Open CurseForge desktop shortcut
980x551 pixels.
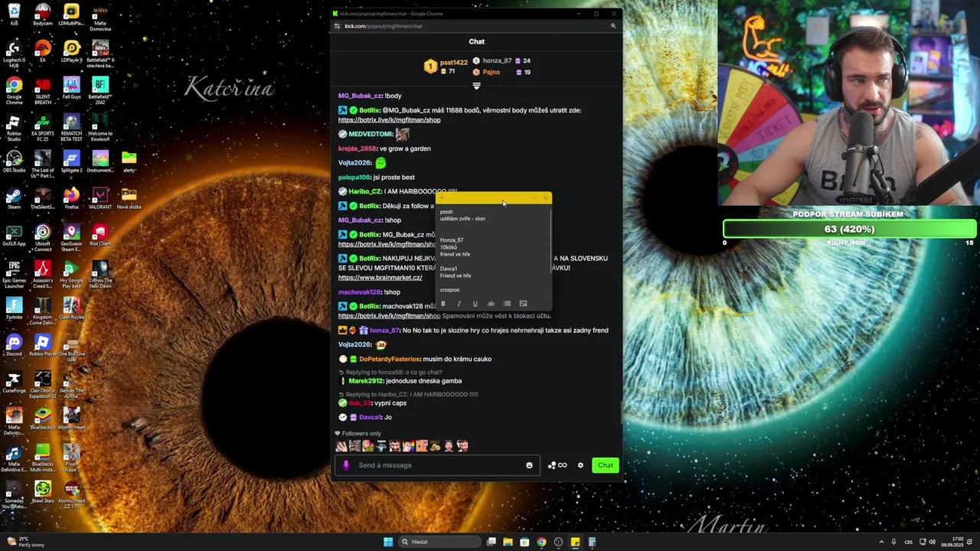pos(14,382)
